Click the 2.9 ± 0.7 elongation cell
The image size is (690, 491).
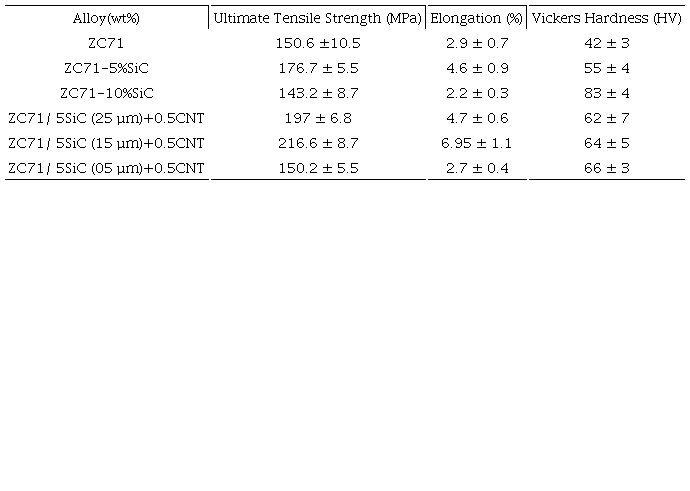point(477,44)
